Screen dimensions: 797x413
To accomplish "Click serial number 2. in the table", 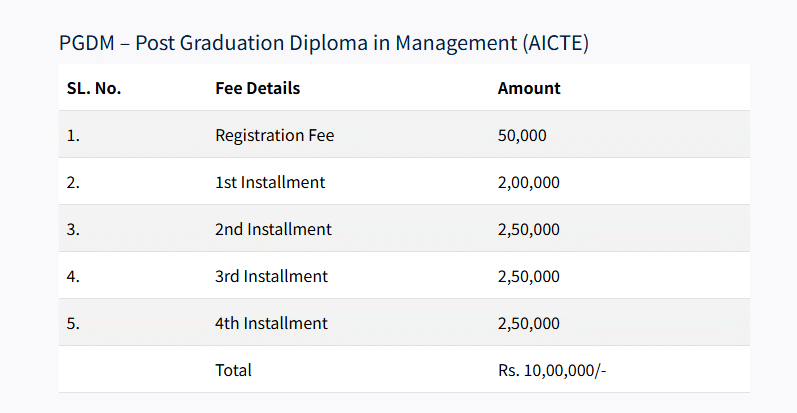I will 73,182.
